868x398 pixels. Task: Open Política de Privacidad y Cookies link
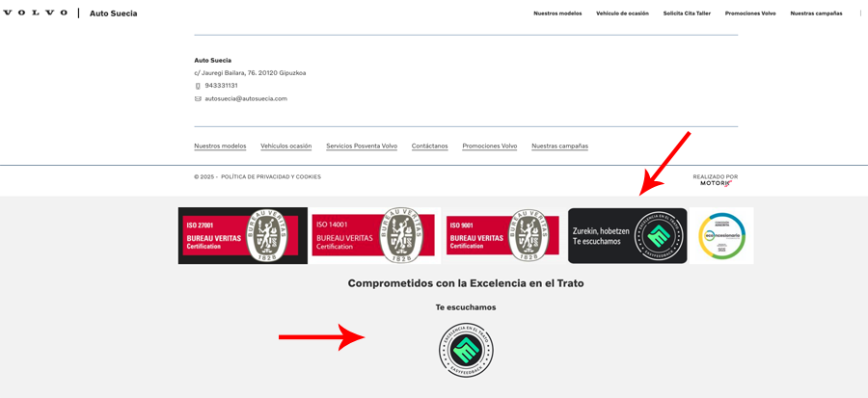[271, 177]
